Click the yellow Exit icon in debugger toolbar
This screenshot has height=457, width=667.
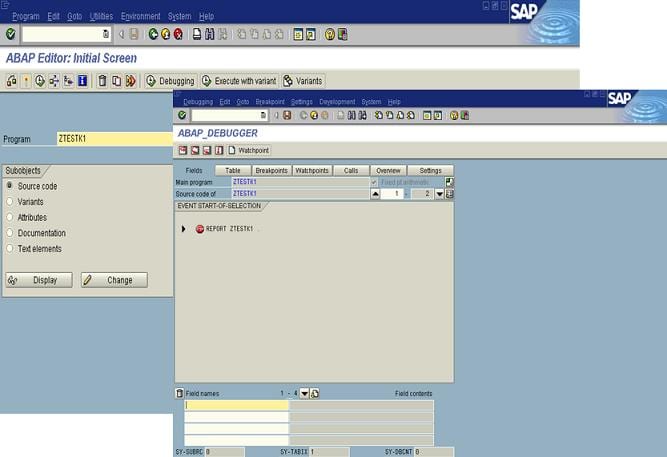coord(314,115)
